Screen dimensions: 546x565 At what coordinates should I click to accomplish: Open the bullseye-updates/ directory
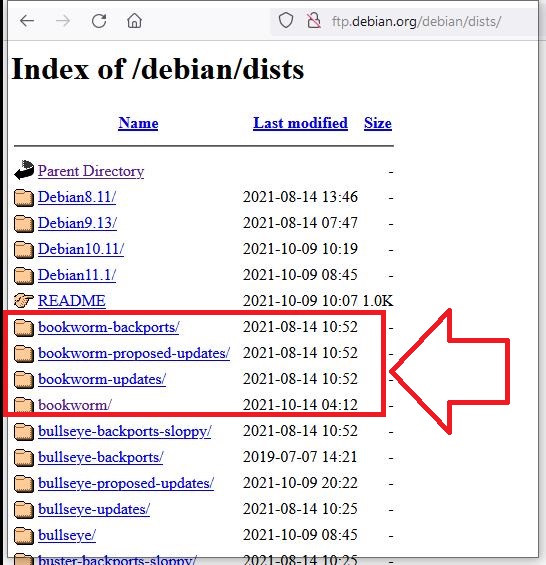[x=94, y=509]
